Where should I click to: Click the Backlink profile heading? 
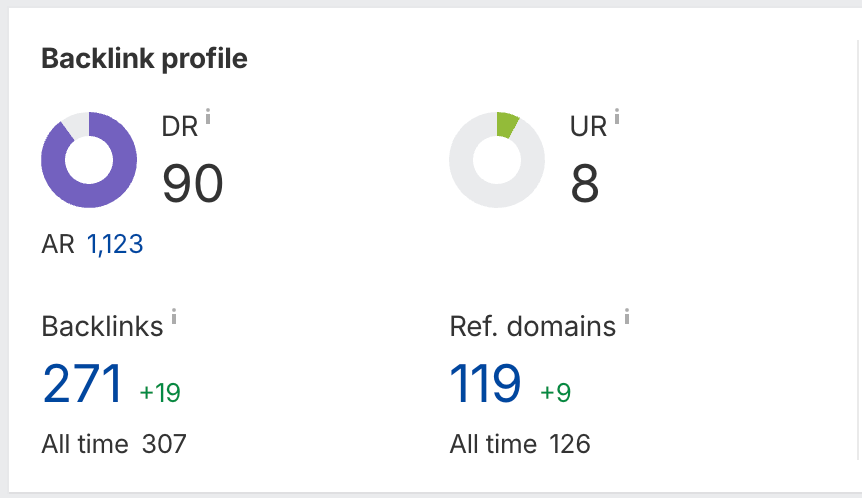144,59
